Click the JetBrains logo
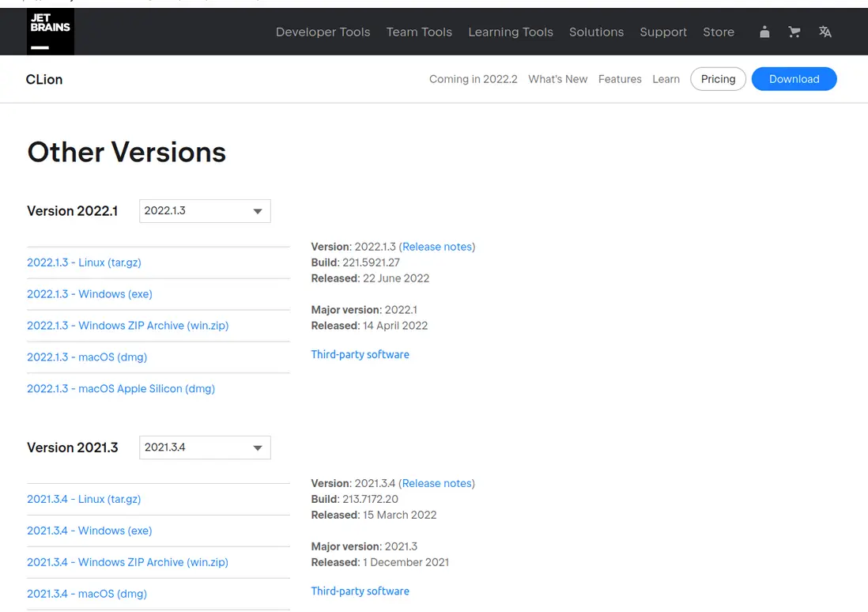Screen dimensions: 868x612 pos(51,32)
